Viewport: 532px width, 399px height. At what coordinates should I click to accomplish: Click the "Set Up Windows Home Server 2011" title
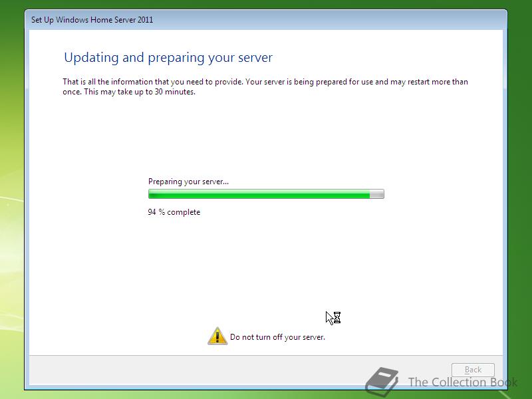coord(92,20)
